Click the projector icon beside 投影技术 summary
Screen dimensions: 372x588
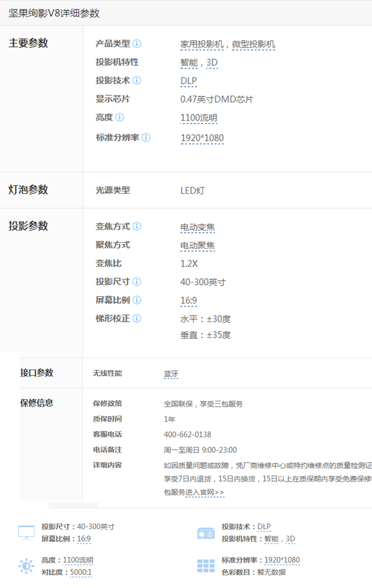tap(206, 533)
